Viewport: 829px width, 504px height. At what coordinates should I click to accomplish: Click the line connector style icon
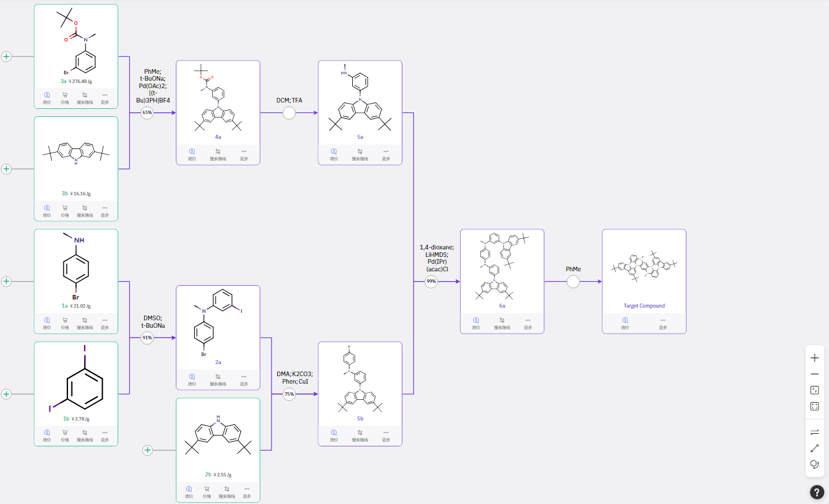click(x=814, y=448)
